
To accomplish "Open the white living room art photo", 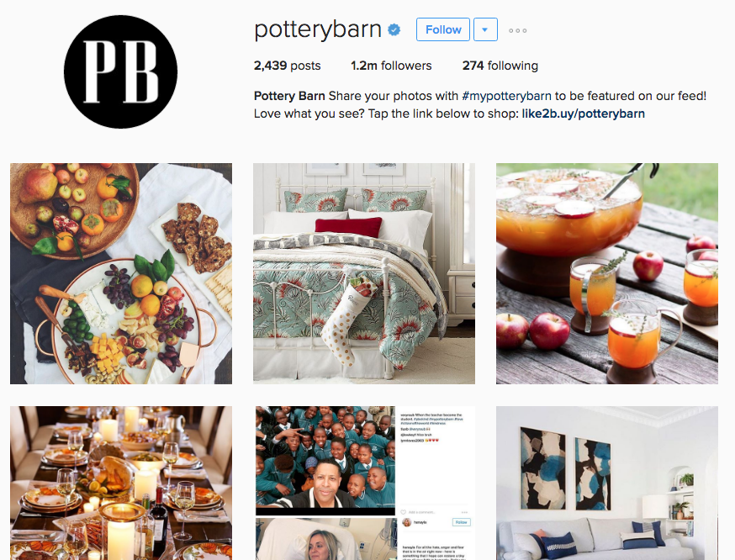I will point(607,483).
